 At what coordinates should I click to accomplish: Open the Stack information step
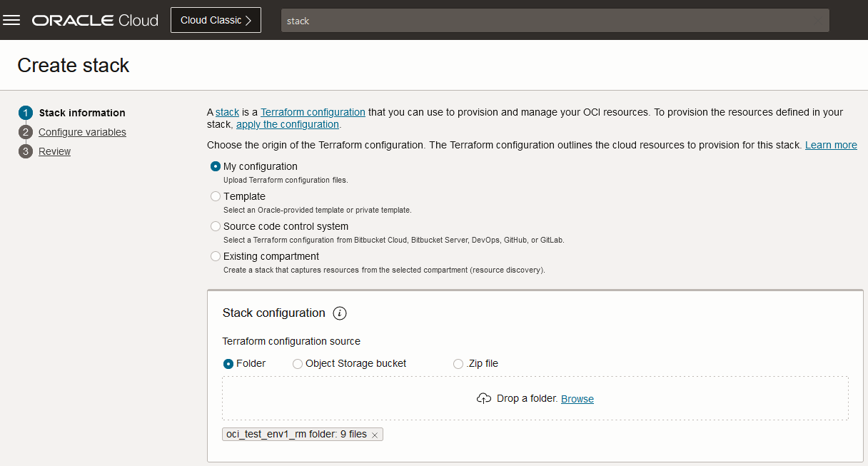pos(82,113)
